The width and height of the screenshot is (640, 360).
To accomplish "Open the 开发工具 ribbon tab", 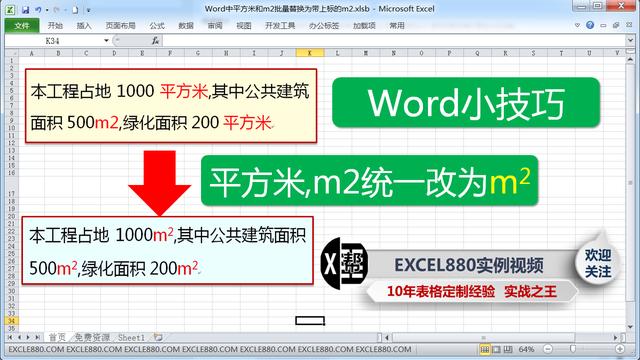I will point(280,25).
